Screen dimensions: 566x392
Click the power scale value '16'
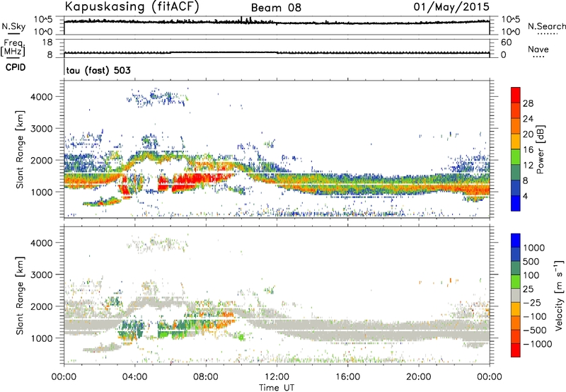click(x=528, y=150)
